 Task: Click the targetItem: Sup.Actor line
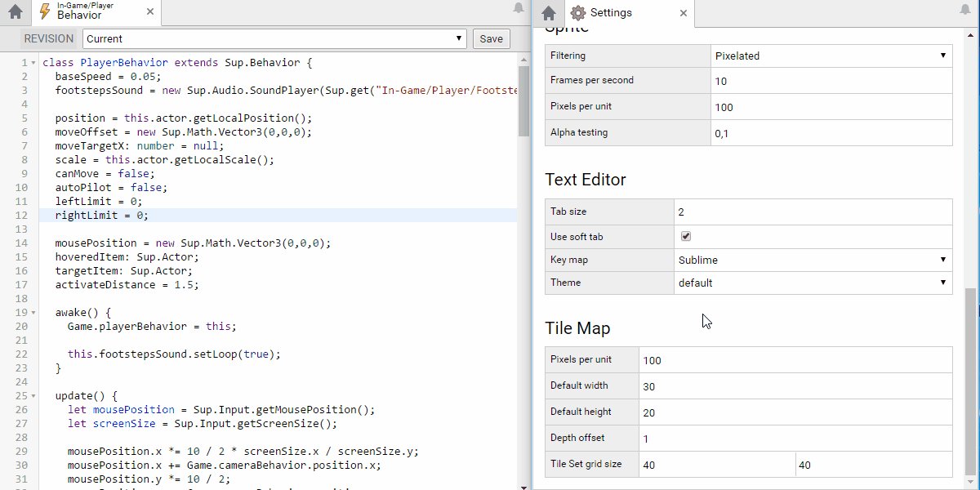123,270
